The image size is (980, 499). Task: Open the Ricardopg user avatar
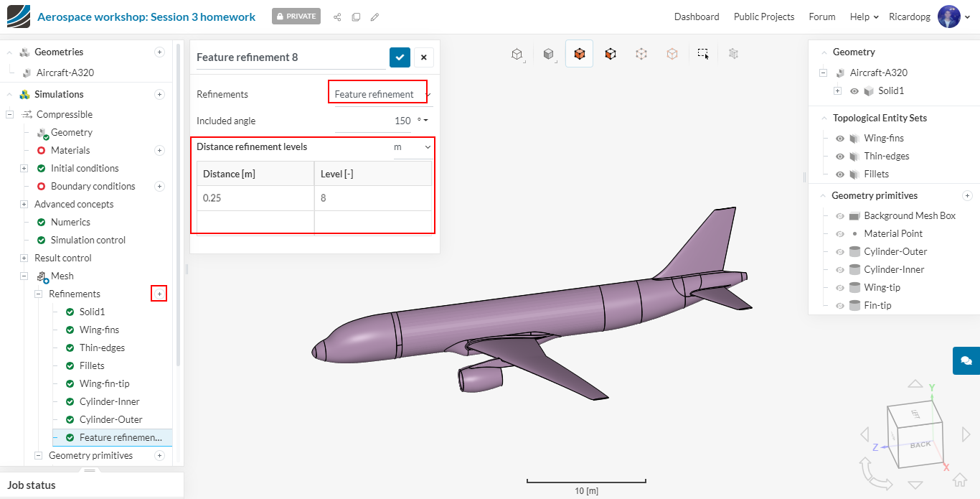(949, 17)
